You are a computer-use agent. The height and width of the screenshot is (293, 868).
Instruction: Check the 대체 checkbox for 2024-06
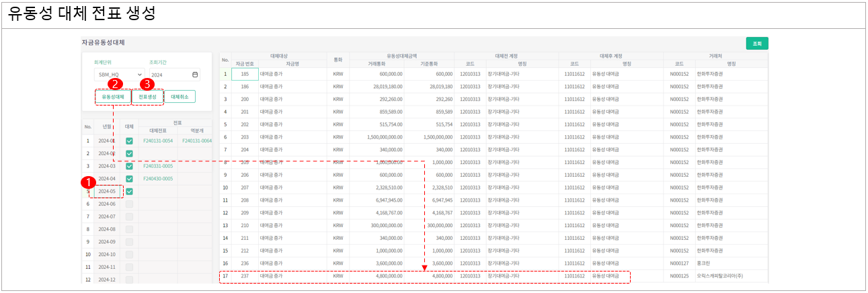[129, 204]
